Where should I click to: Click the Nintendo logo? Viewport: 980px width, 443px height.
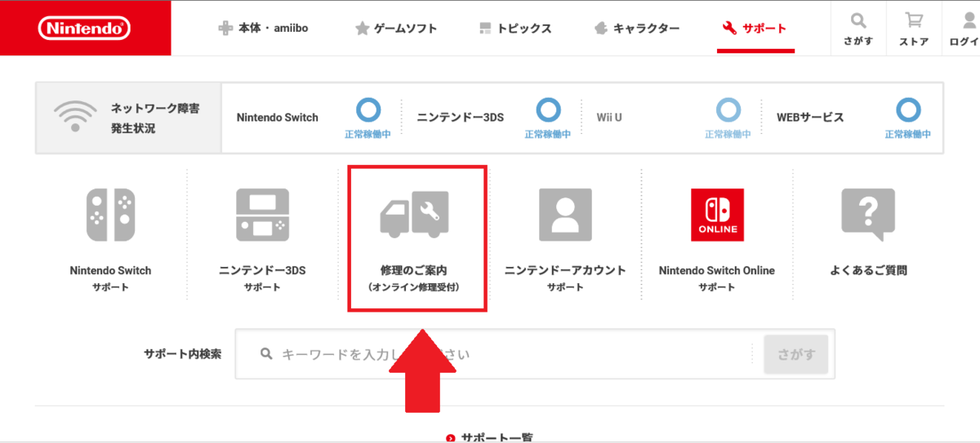click(x=85, y=29)
